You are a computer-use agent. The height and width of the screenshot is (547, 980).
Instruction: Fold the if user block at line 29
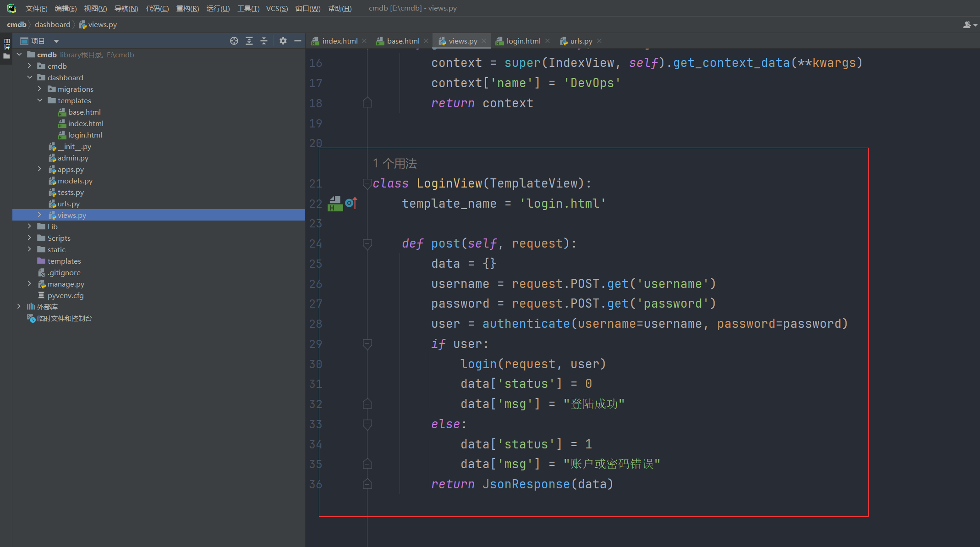pos(367,344)
